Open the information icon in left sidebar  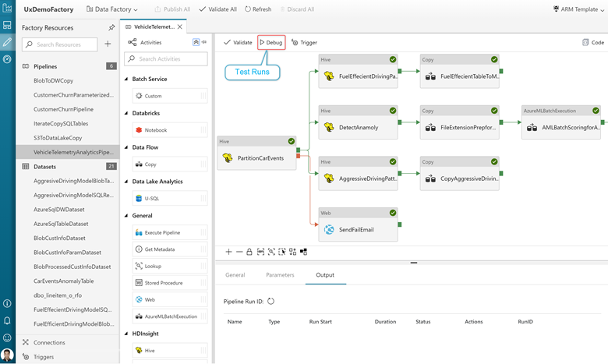pyautogui.click(x=7, y=303)
